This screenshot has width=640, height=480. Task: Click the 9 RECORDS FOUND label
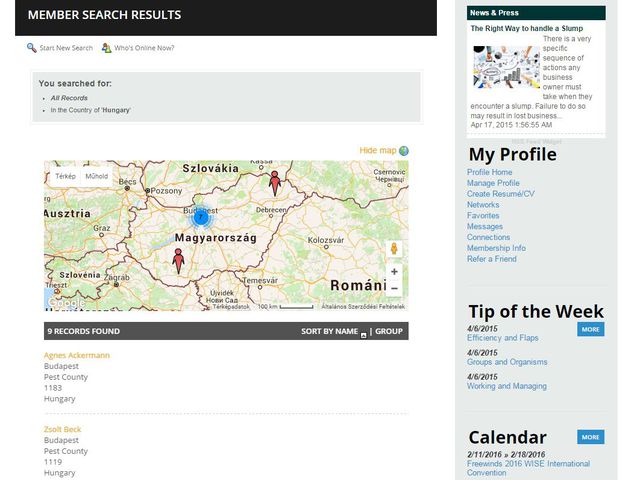point(84,331)
